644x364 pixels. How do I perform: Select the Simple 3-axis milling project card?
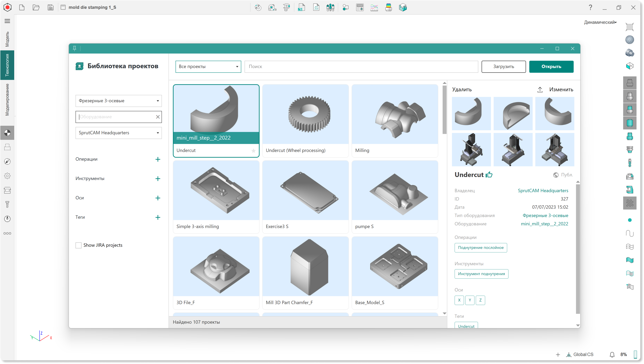[216, 197]
